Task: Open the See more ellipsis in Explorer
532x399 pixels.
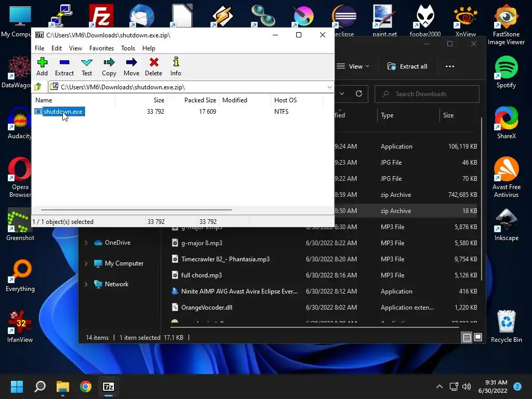Action: [x=449, y=66]
